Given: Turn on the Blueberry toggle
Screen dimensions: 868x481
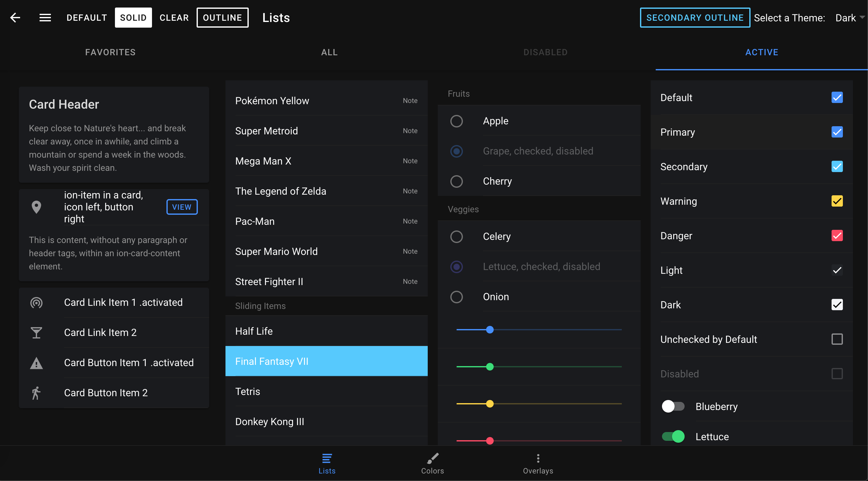Looking at the screenshot, I should [x=673, y=406].
